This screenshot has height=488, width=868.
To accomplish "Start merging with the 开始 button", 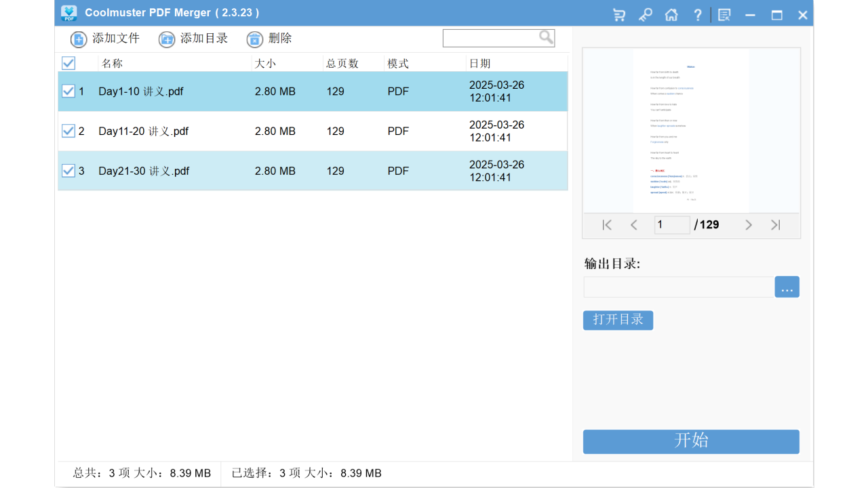I will click(690, 441).
